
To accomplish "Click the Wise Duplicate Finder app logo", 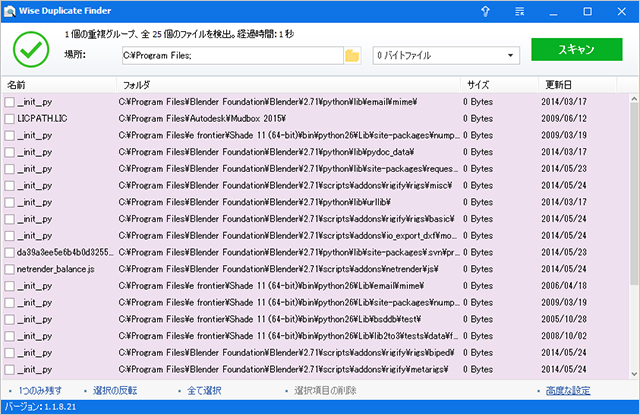I will pyautogui.click(x=9, y=11).
